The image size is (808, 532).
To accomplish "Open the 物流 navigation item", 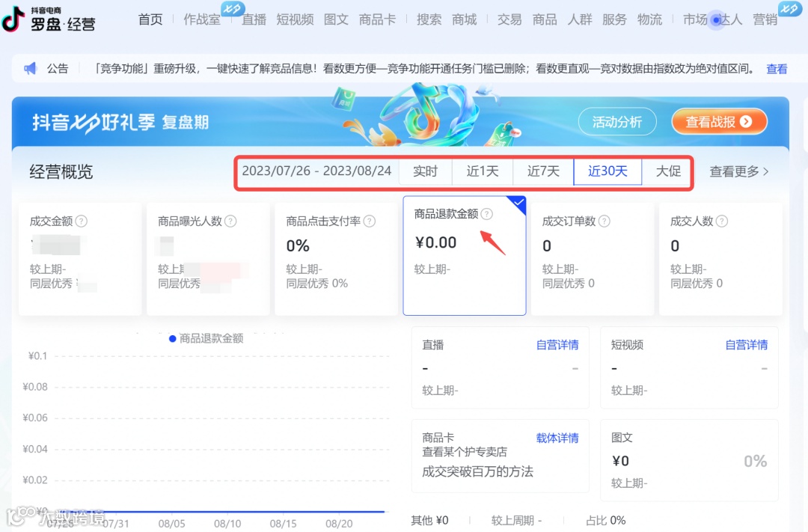I will 650,19.
